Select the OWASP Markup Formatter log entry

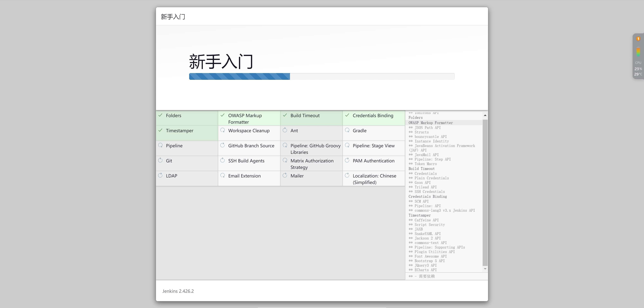point(431,123)
